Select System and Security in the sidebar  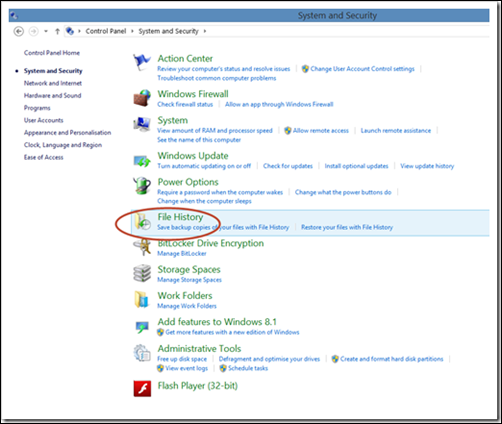53,71
